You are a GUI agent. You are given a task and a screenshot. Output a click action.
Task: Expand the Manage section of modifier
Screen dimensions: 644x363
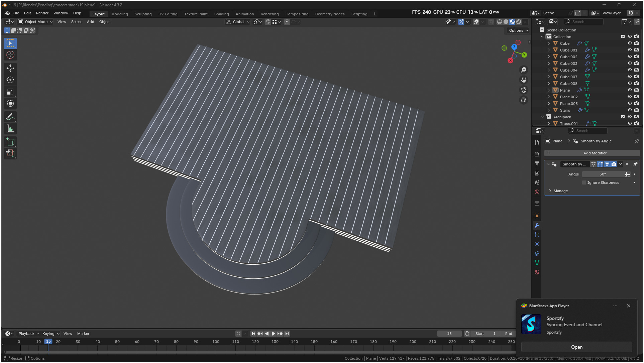click(x=550, y=191)
